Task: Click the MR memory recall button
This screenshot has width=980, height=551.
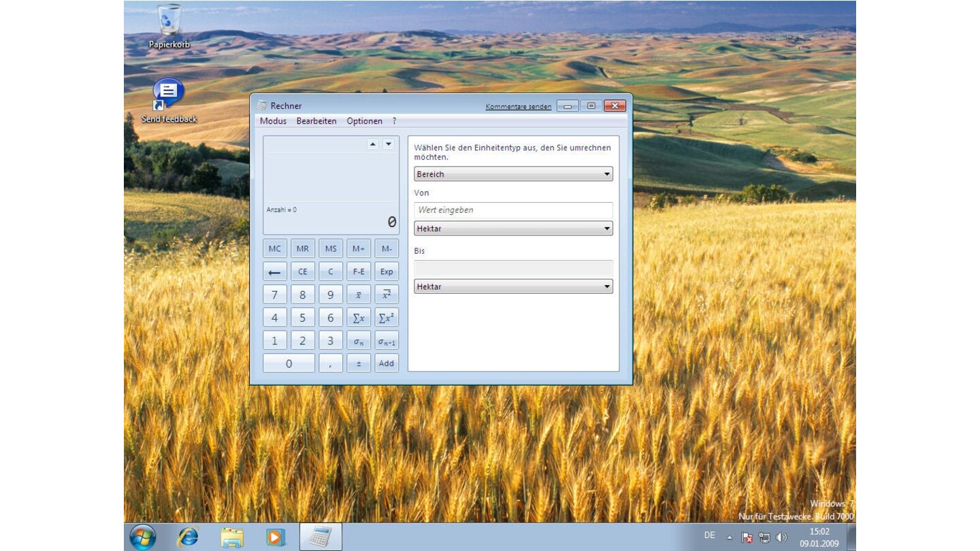Action: pyautogui.click(x=302, y=248)
